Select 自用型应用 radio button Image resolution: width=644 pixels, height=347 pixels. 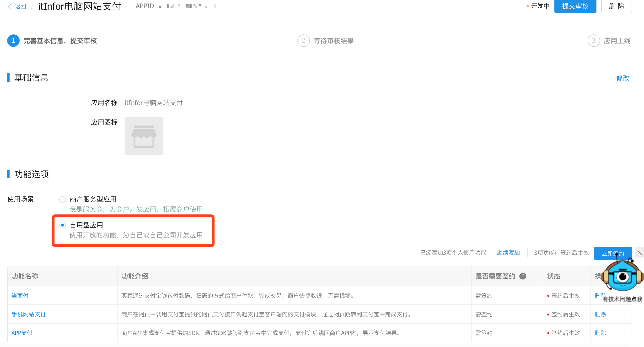(x=63, y=225)
